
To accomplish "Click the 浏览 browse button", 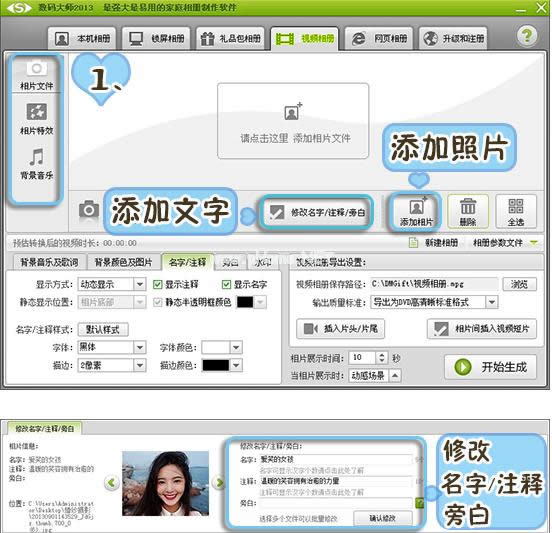I will point(519,284).
